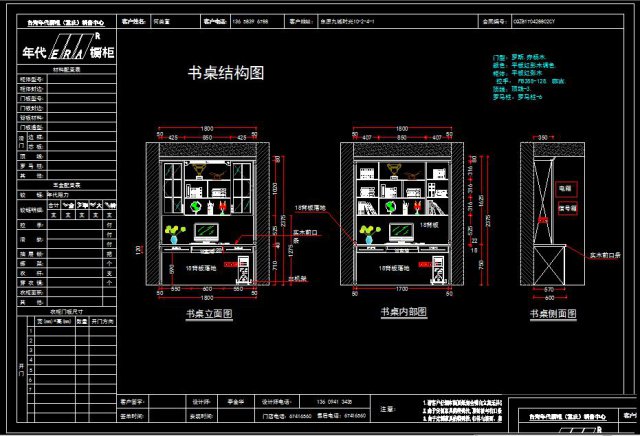Click the computer monitor in the elevation view
Image resolution: width=640 pixels, height=436 pixels.
click(204, 234)
